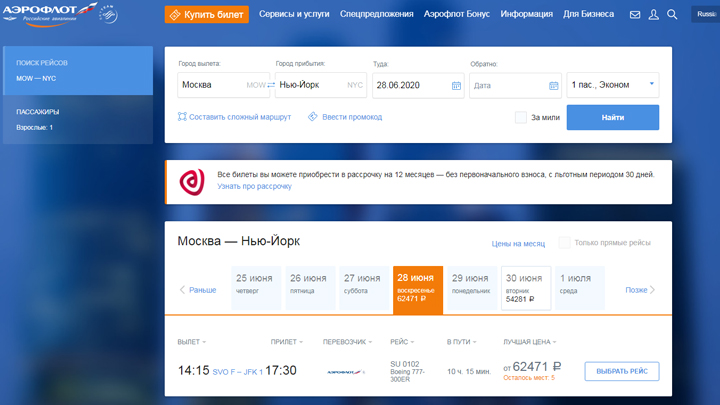
Task: Swap departure and arrival cities arrows icon
Action: click(x=271, y=85)
